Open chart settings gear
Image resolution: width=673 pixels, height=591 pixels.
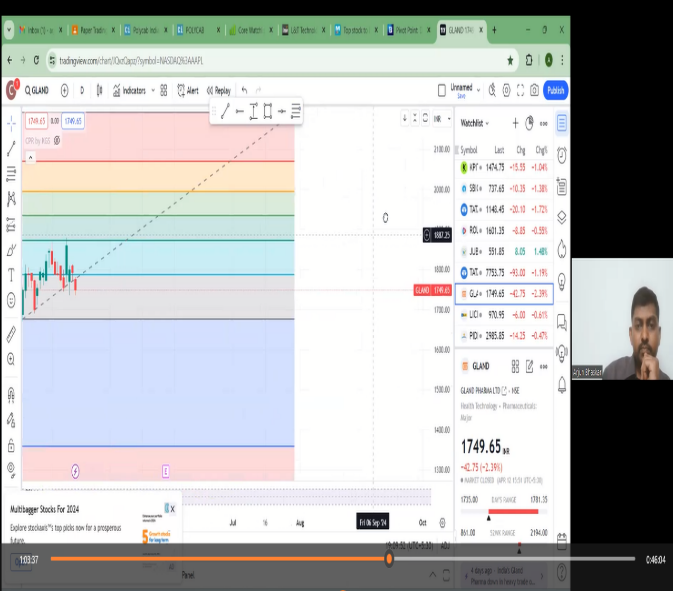[506, 91]
